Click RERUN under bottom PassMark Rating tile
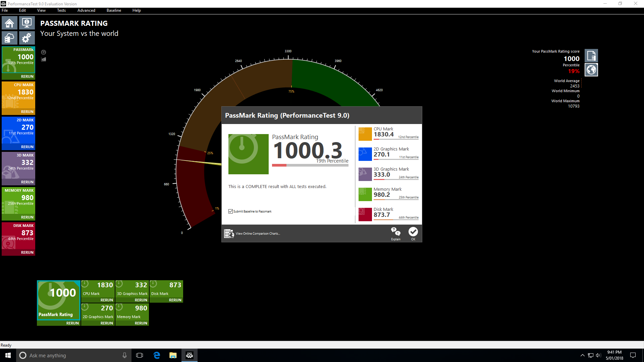The height and width of the screenshot is (362, 644). click(72, 323)
